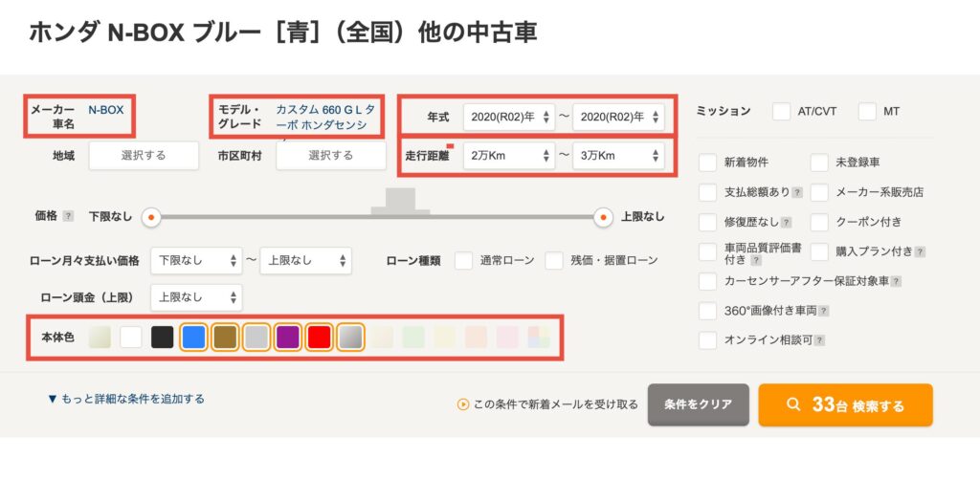Check the MT transmission box
The width and height of the screenshot is (980, 479).
click(867, 112)
